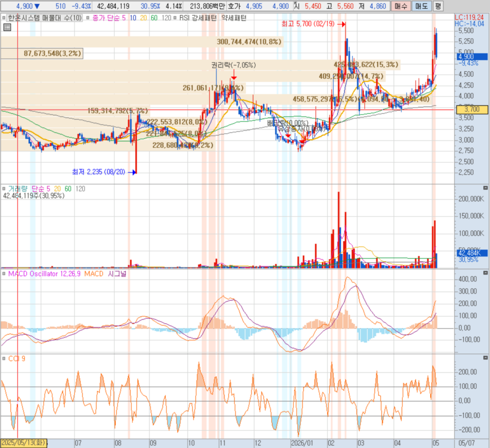The width and height of the screenshot is (490, 448).
Task: Click the corner button of the volume panel
Action: pos(485,188)
